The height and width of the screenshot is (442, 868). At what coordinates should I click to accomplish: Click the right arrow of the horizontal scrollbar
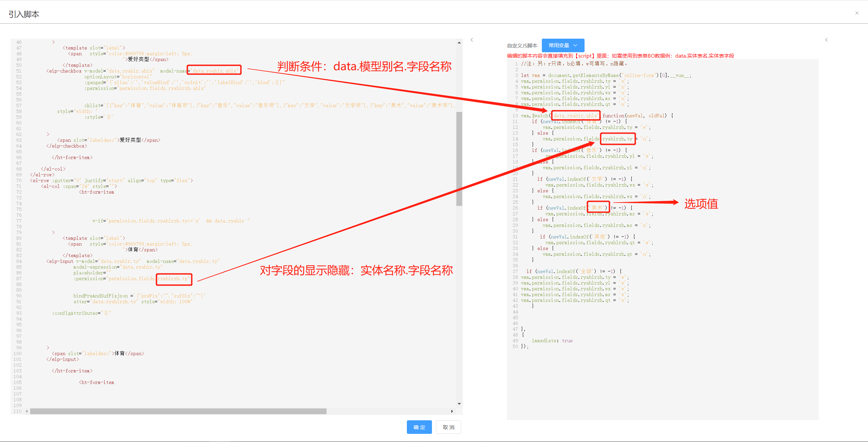tap(452, 411)
